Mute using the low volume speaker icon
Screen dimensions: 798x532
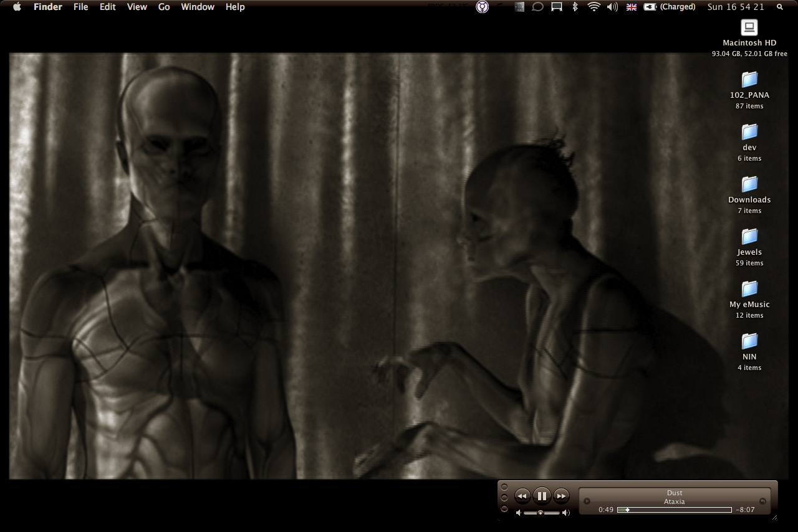518,513
